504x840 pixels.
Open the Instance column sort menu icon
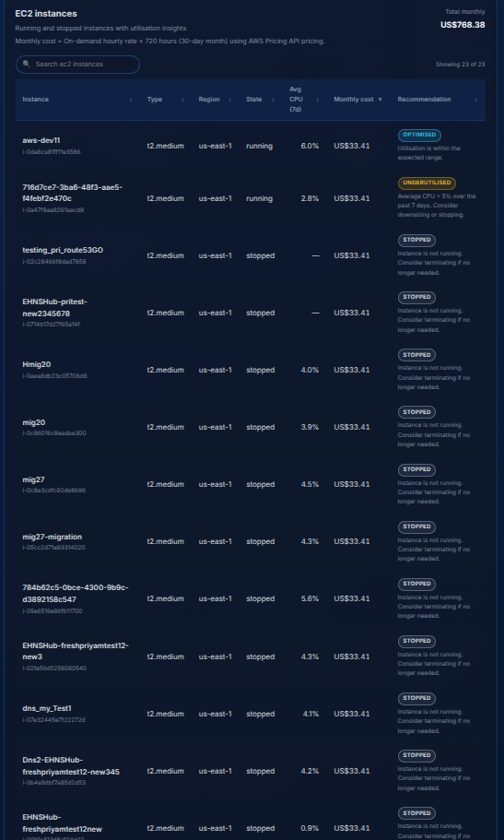(x=131, y=100)
